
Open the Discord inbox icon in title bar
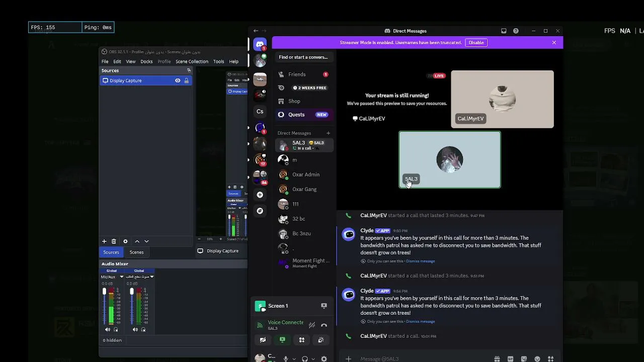(504, 31)
